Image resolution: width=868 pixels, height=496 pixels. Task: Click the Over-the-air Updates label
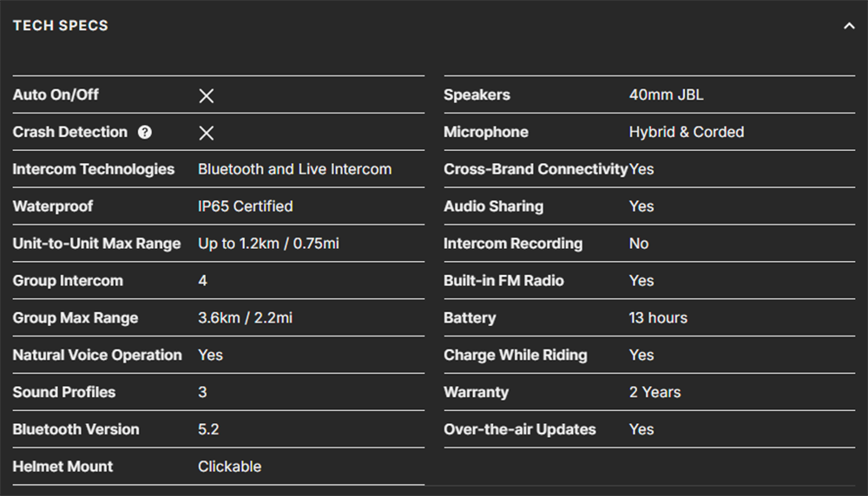pos(520,429)
